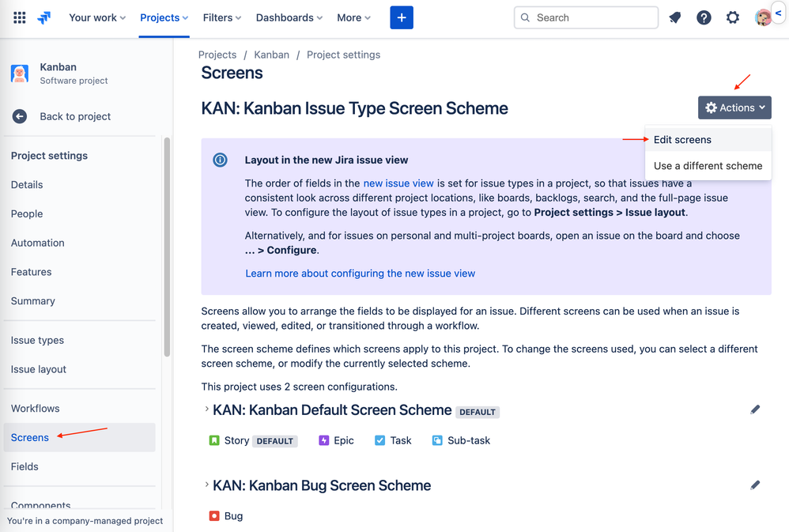Click the Kanban Default Screen Scheme heading
789x532 pixels.
tap(332, 410)
